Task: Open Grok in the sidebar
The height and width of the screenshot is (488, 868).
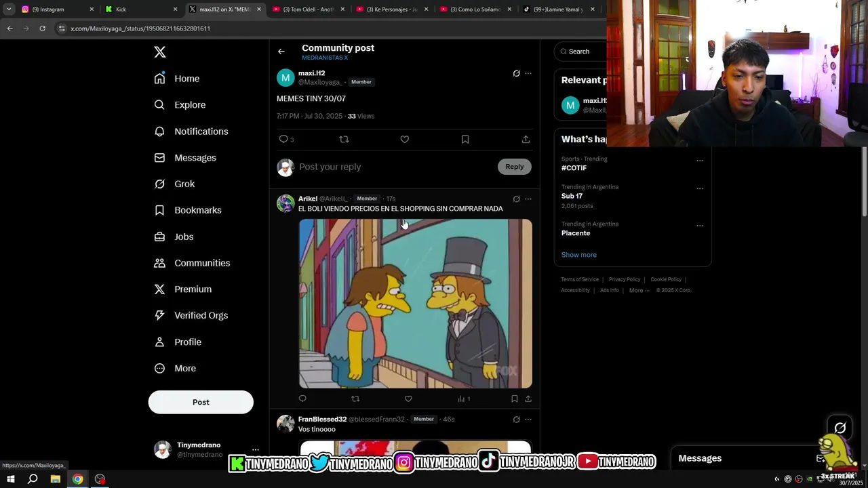Action: [174, 184]
